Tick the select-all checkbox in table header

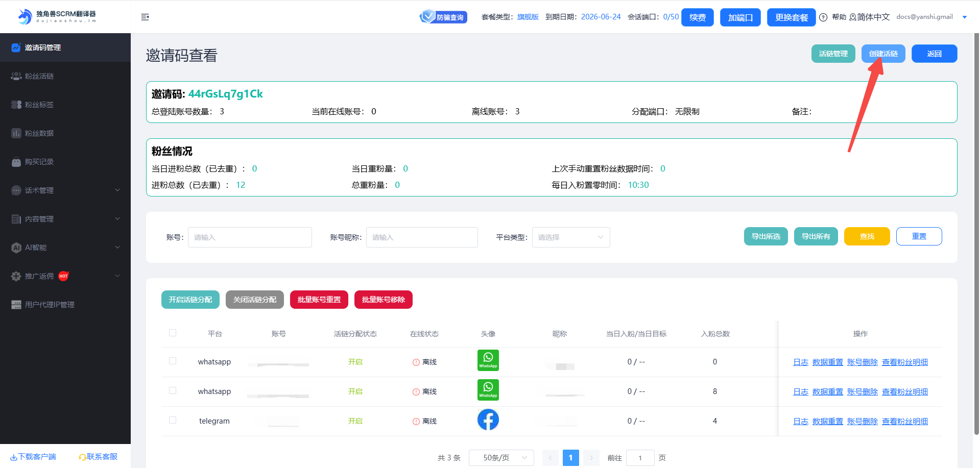(173, 333)
